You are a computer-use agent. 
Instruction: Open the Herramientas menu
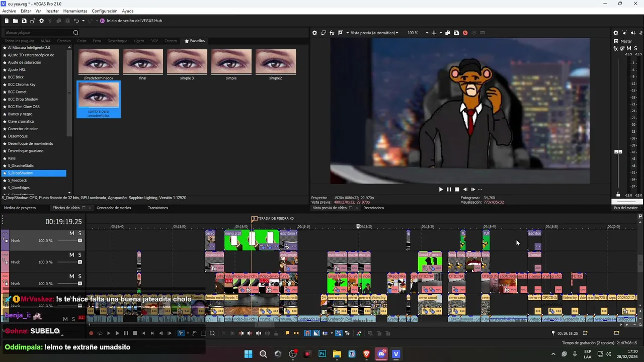75,11
